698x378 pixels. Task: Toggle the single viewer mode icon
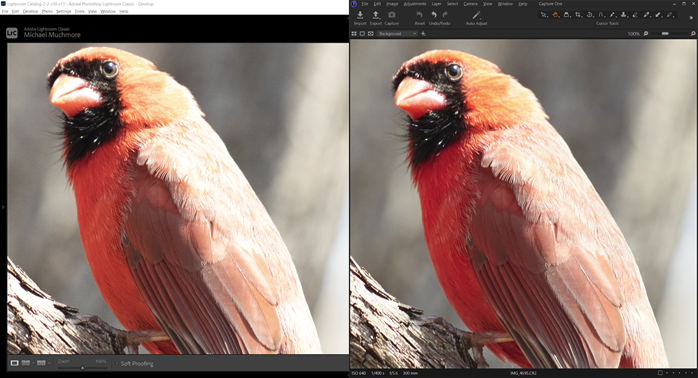coord(362,33)
